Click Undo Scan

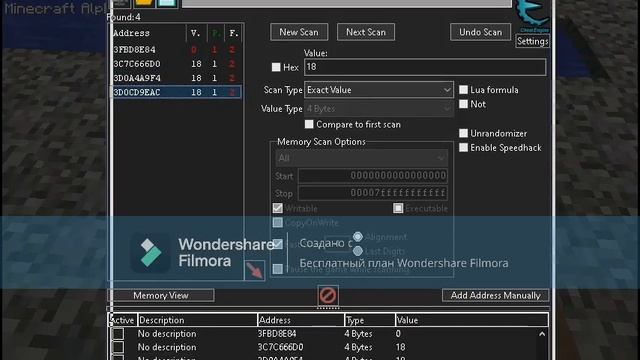(480, 32)
